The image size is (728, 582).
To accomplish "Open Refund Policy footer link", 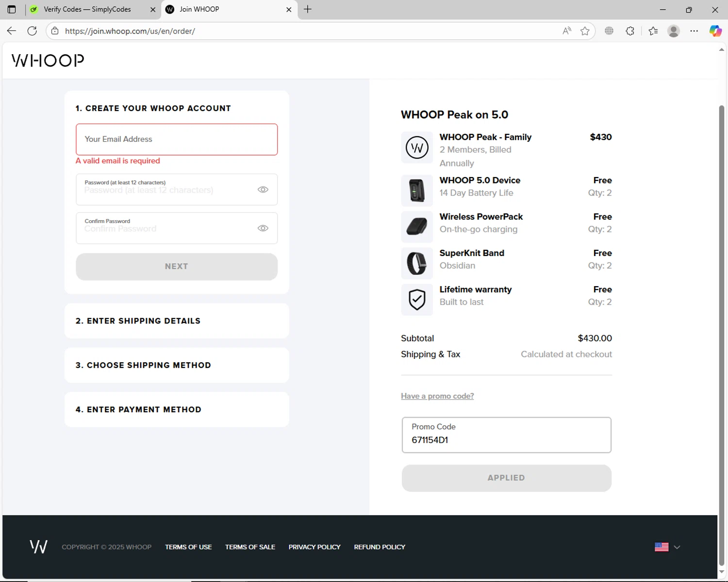I will click(x=380, y=547).
